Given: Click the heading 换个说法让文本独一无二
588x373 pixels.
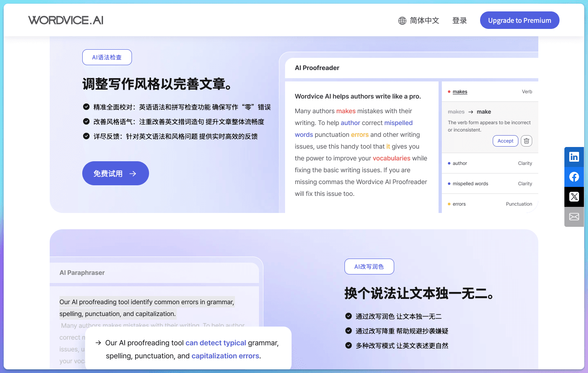Looking at the screenshot, I should tap(419, 293).
